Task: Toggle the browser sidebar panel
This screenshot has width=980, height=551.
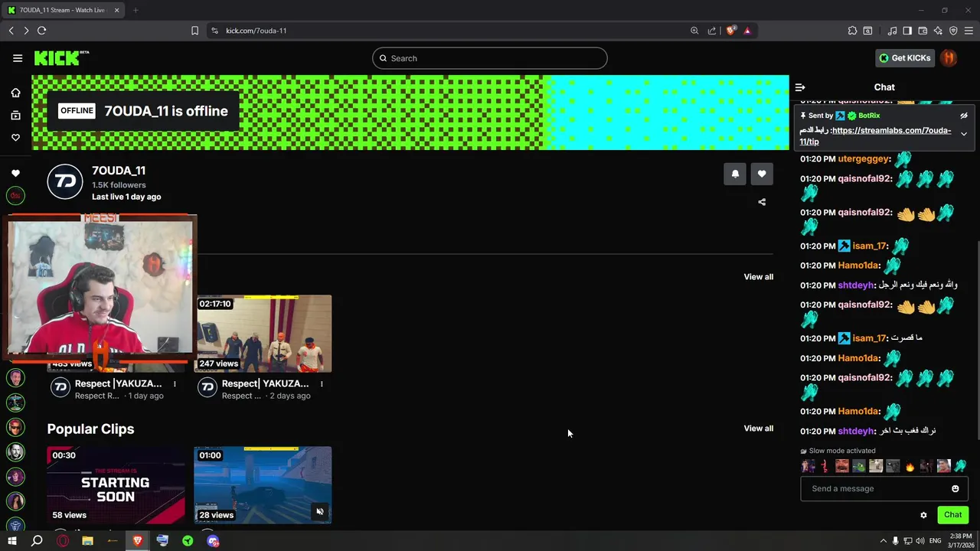Action: tap(907, 31)
